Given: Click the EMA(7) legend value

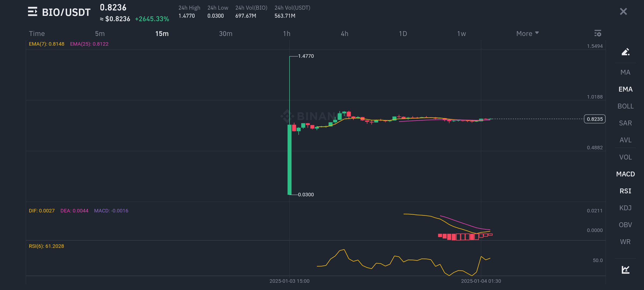Looking at the screenshot, I should (x=47, y=44).
